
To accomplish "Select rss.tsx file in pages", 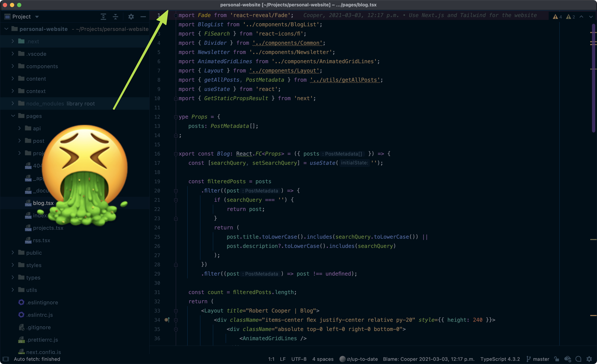I will [41, 240].
